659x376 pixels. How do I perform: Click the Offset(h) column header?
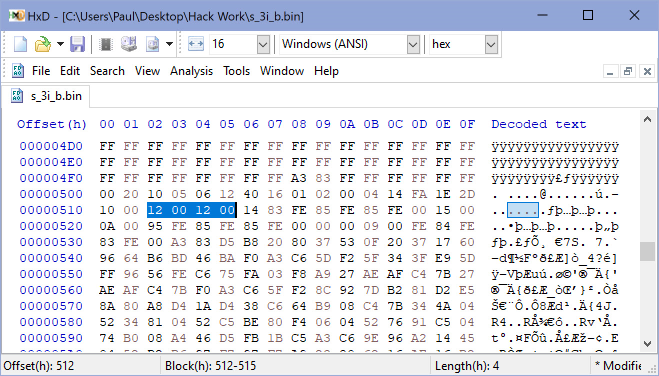coord(52,124)
